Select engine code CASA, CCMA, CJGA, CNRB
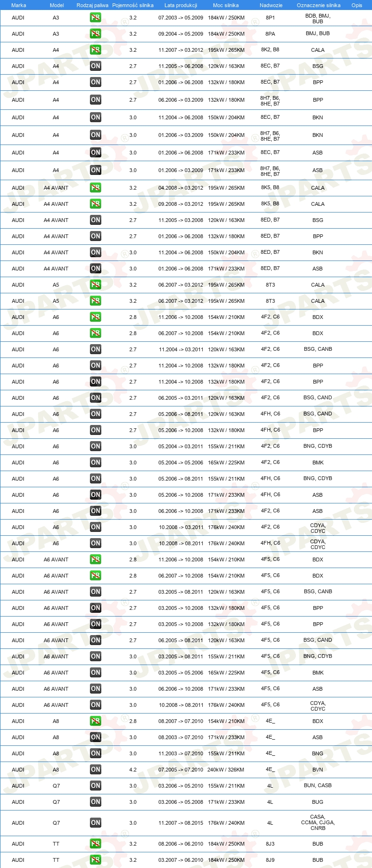The height and width of the screenshot is (868, 372). (x=318, y=822)
